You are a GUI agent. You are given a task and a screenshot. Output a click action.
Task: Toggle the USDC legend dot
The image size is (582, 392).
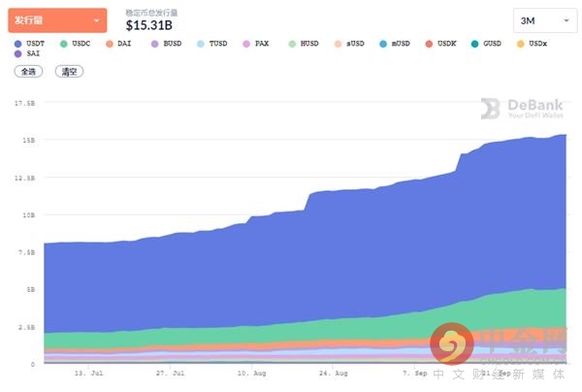[63, 44]
